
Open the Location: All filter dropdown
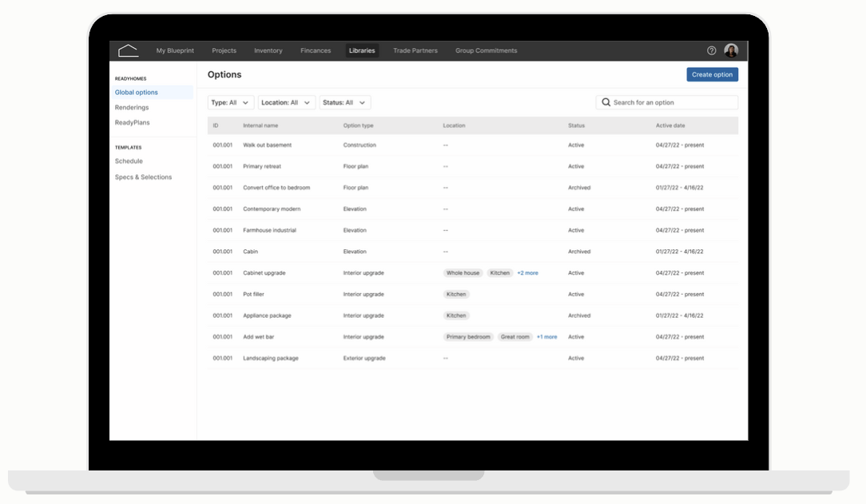click(x=286, y=103)
